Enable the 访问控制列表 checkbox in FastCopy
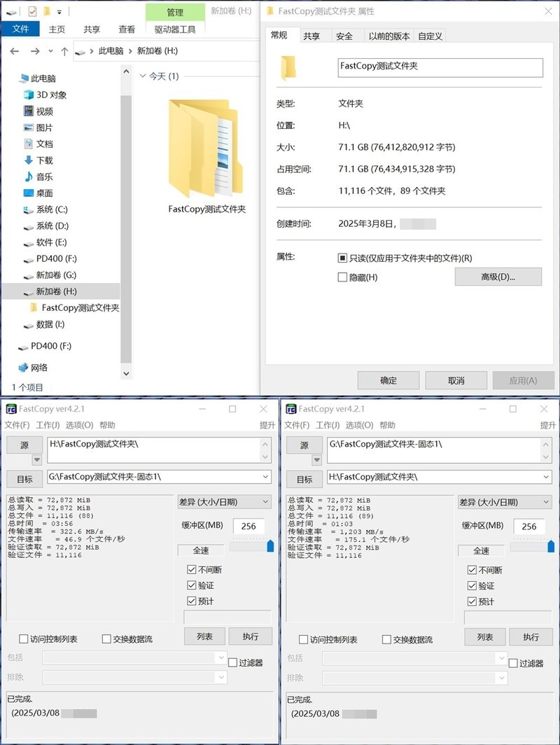This screenshot has width=560, height=745. pos(22,639)
